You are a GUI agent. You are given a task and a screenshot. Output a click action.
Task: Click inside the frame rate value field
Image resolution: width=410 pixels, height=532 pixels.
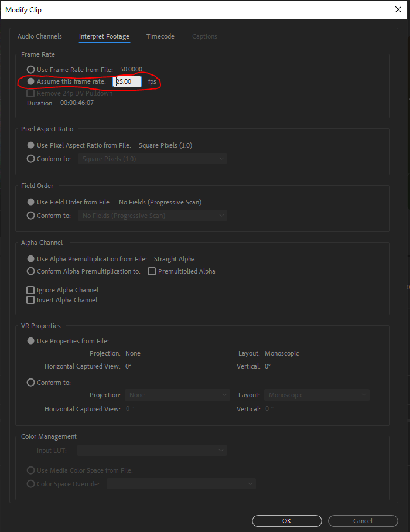[127, 82]
